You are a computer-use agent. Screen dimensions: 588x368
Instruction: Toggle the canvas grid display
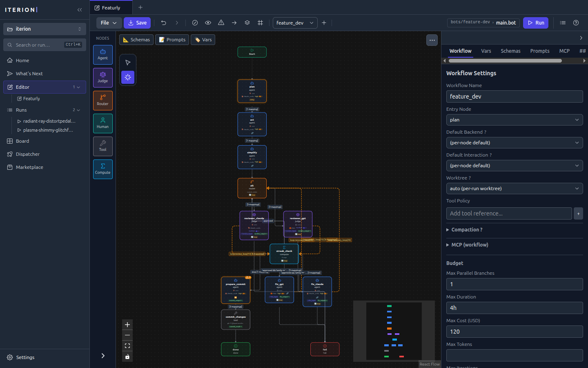[261, 23]
